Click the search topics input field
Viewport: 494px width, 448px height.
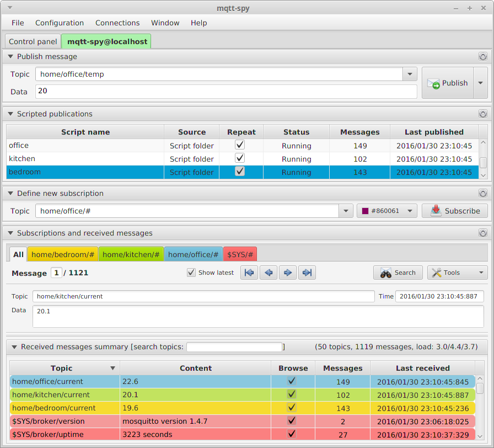pyautogui.click(x=234, y=346)
